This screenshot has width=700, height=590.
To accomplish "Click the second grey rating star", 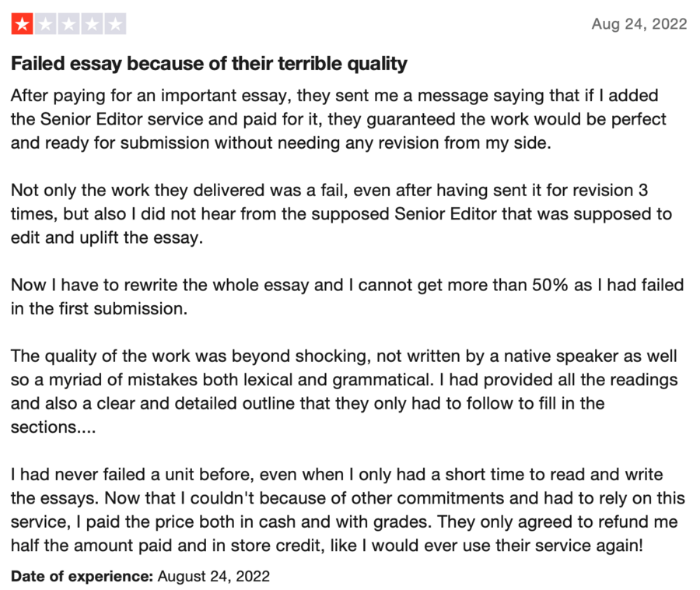I will tap(46, 24).
